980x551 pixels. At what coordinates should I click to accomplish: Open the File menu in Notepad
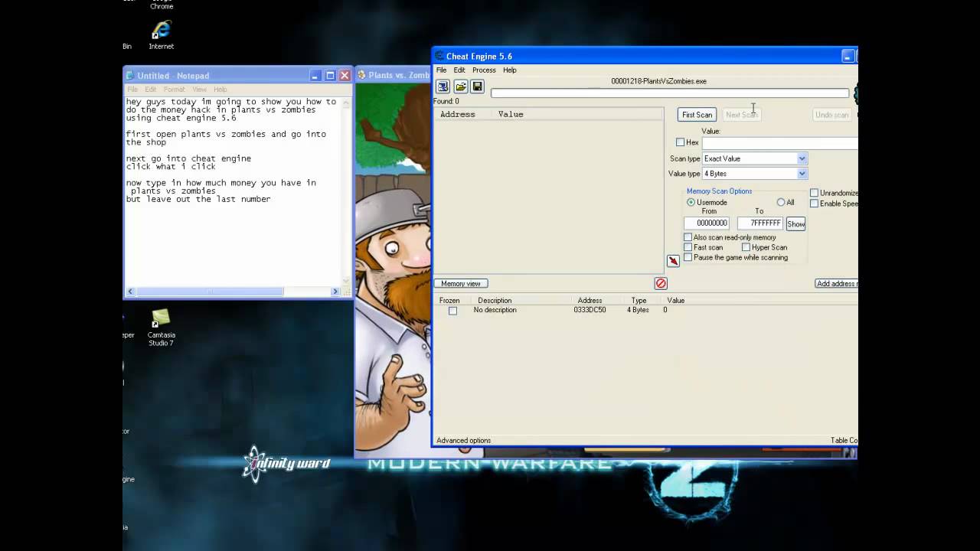click(132, 90)
